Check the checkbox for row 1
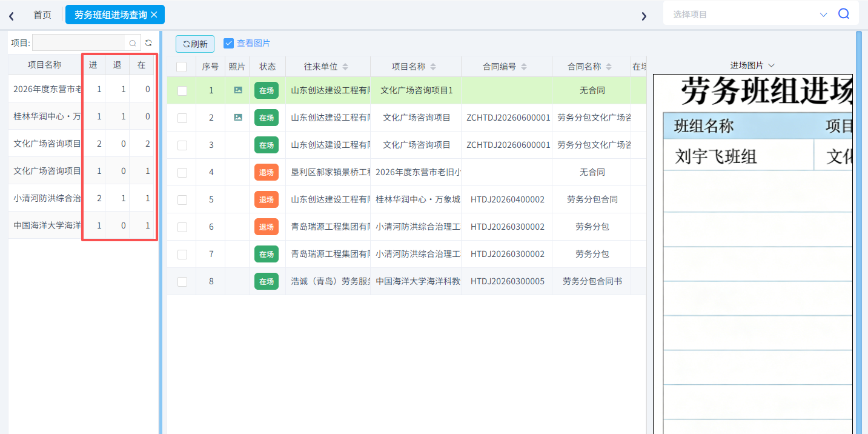Screen dimensions: 868x434 pyautogui.click(x=182, y=91)
